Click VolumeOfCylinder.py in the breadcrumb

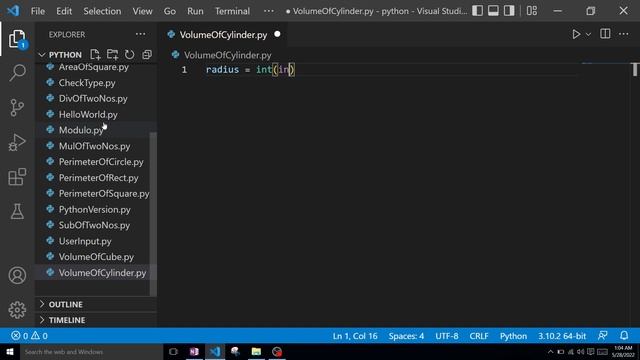(x=227, y=55)
